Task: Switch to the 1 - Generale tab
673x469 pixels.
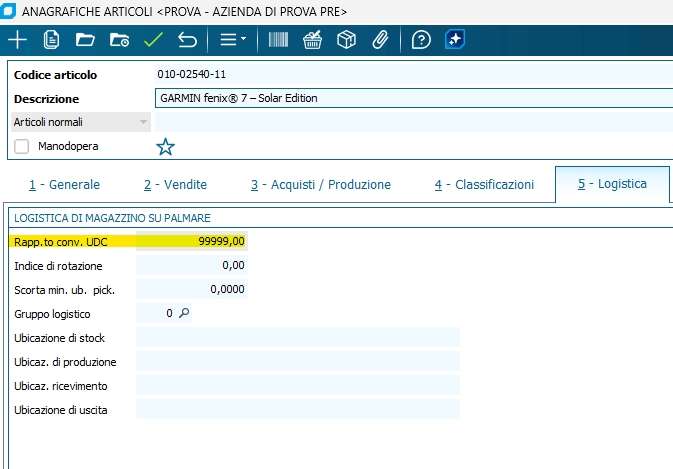Action: (64, 185)
